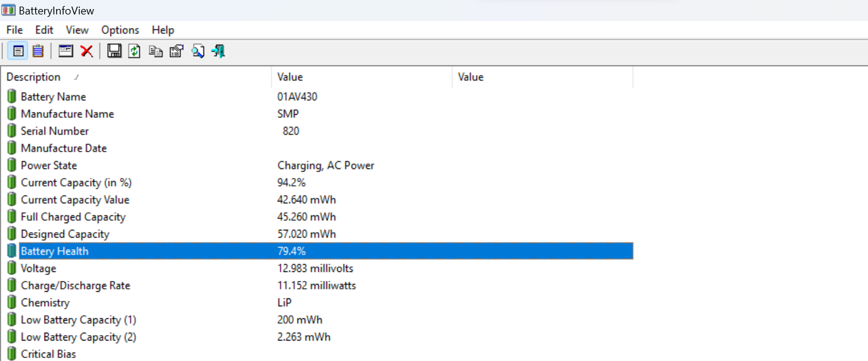The image size is (868, 361).
Task: Sort by the Description column header
Action: click(x=136, y=77)
